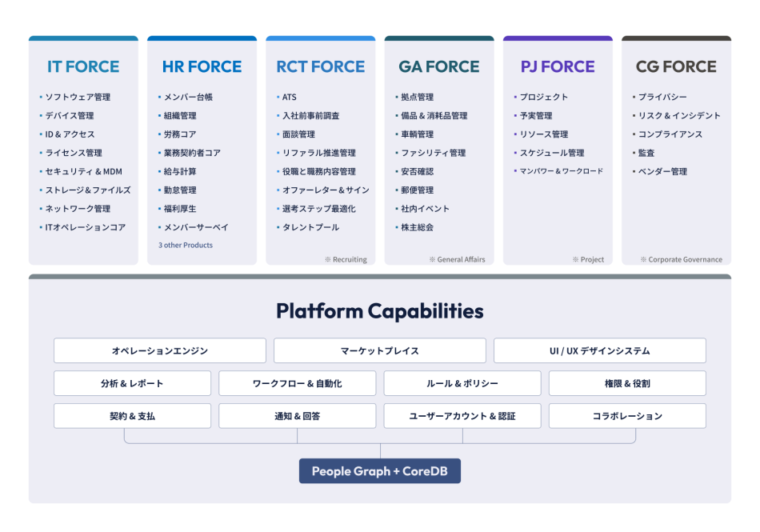
Task: Click the コラボレーション capability box
Action: click(x=627, y=416)
